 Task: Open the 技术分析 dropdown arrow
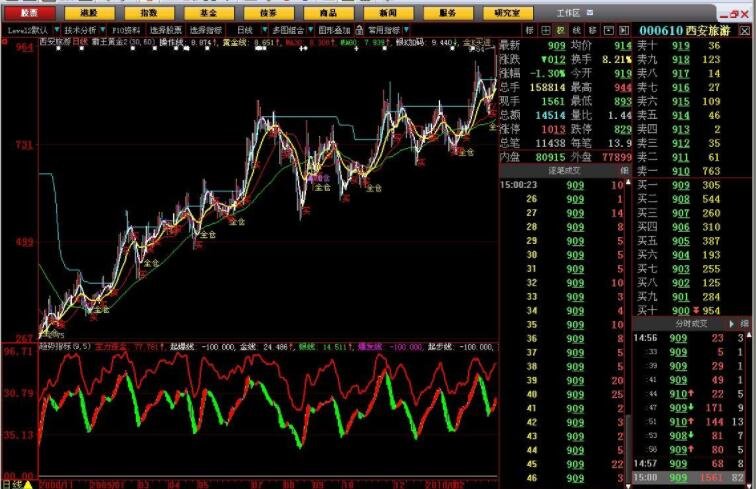coord(102,30)
